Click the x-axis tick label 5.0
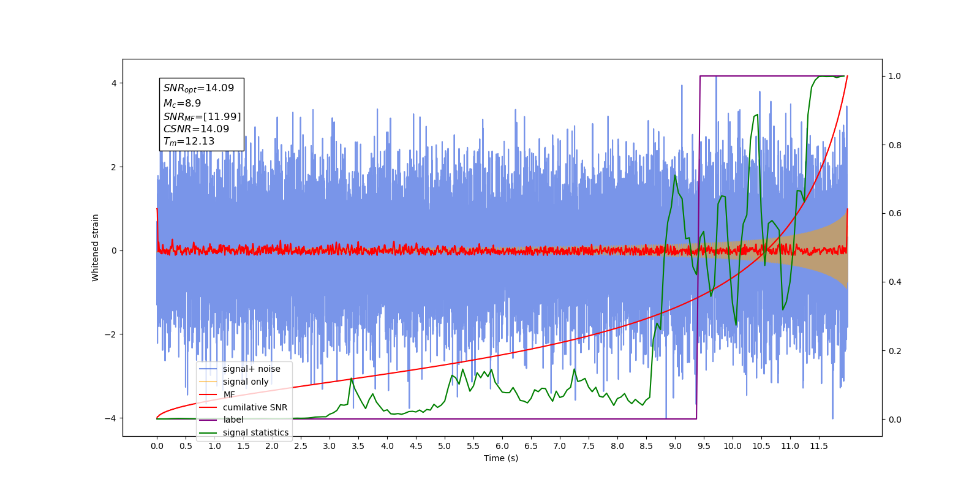 pos(445,446)
